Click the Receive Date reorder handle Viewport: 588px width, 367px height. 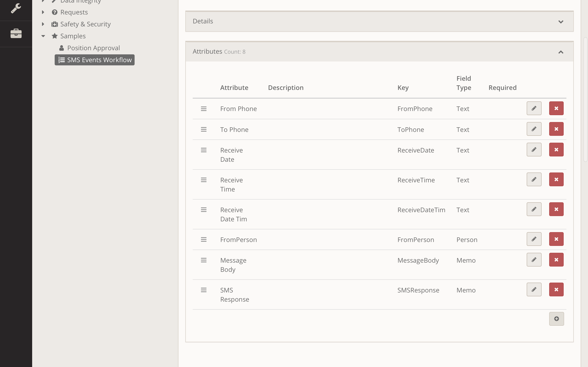click(x=204, y=150)
